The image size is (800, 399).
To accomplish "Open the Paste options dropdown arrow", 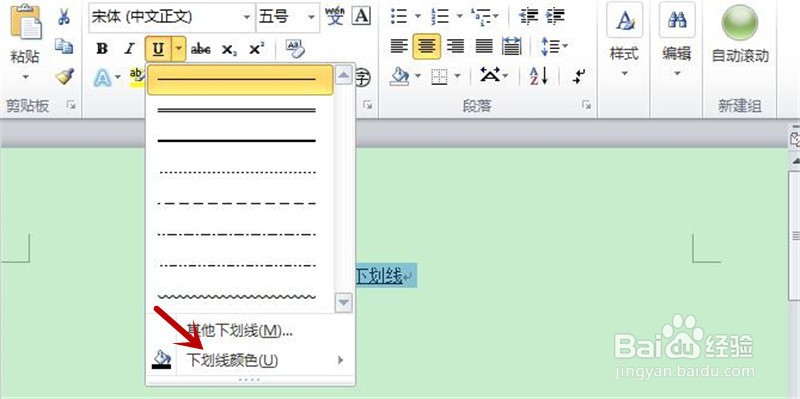I will [x=26, y=77].
